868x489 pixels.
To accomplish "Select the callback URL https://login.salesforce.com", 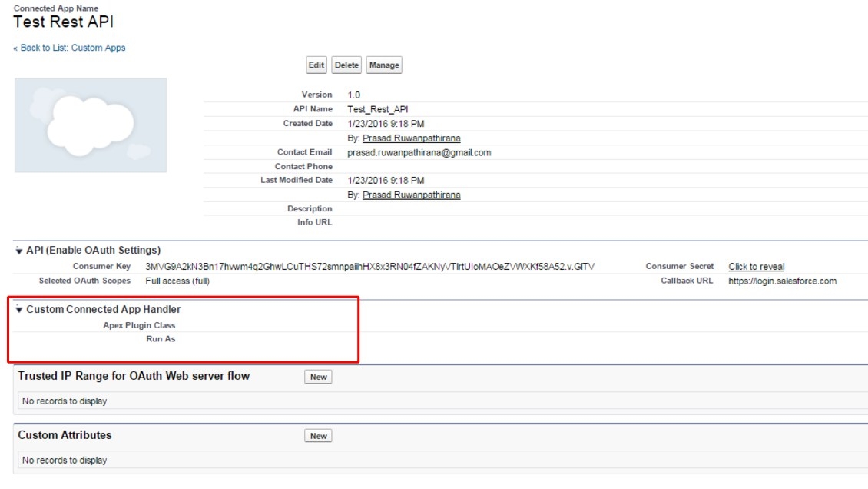I will (x=782, y=281).
